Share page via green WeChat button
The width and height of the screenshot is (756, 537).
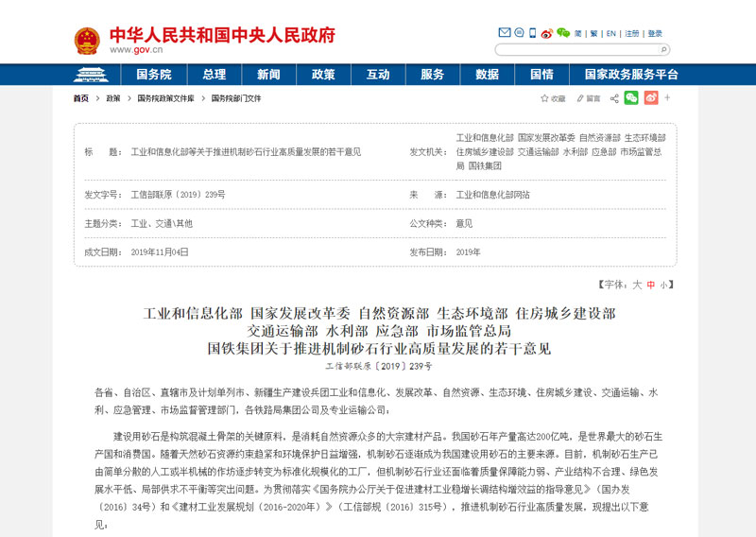[631, 97]
